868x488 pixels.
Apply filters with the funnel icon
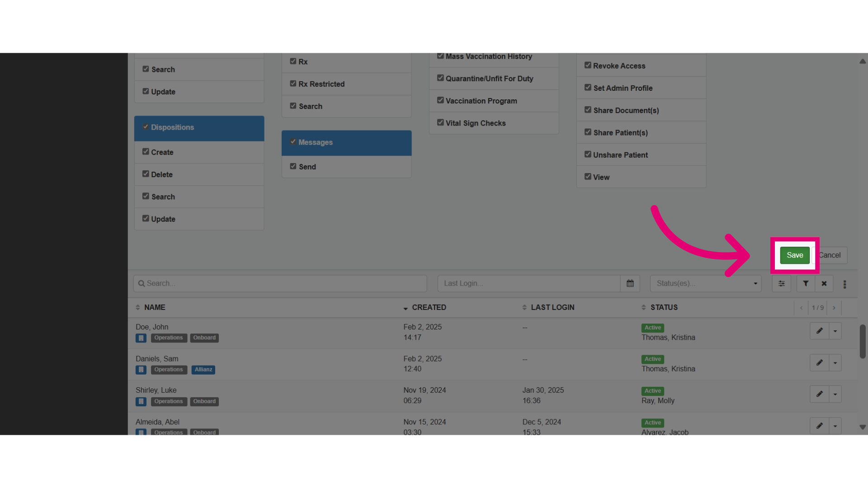tap(806, 284)
